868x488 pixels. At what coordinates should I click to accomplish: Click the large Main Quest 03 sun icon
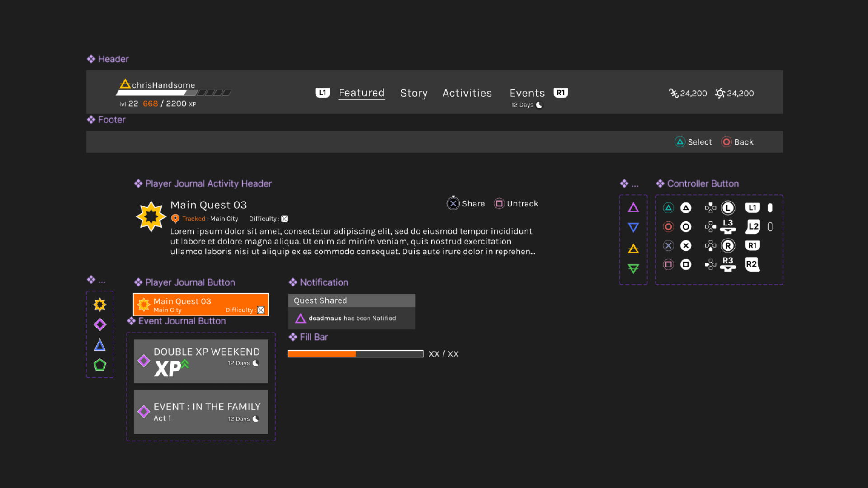click(151, 216)
